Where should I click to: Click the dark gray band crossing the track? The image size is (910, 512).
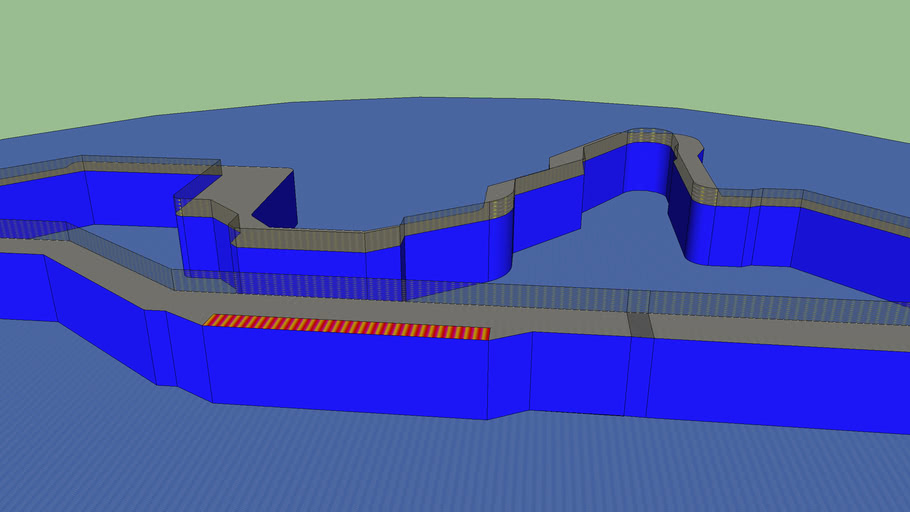pyautogui.click(x=640, y=325)
